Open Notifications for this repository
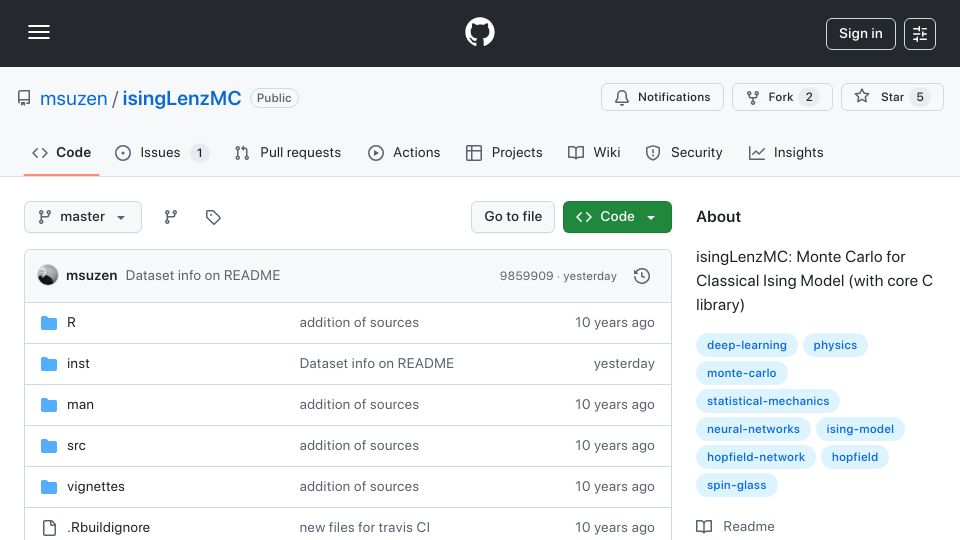The width and height of the screenshot is (960, 540). coord(662,97)
